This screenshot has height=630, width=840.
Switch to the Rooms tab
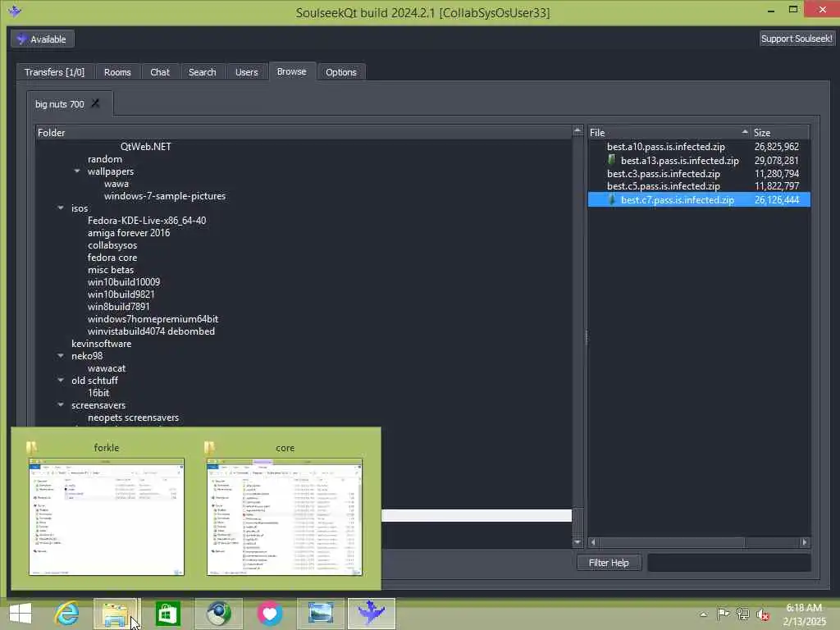click(x=117, y=72)
